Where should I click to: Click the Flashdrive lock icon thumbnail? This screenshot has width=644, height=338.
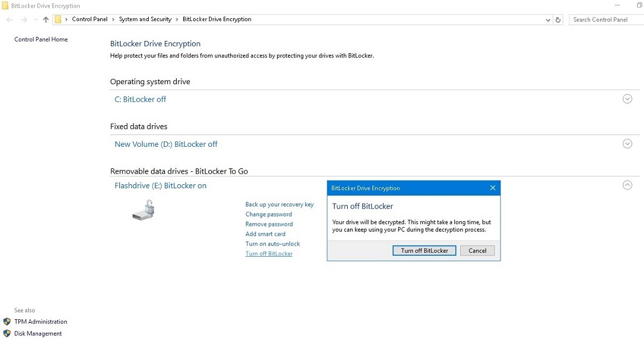pos(143,211)
